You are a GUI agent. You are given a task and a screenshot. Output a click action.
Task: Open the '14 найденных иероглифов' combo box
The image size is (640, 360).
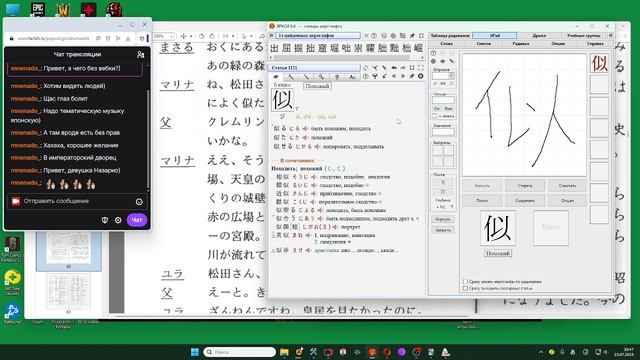coord(318,36)
